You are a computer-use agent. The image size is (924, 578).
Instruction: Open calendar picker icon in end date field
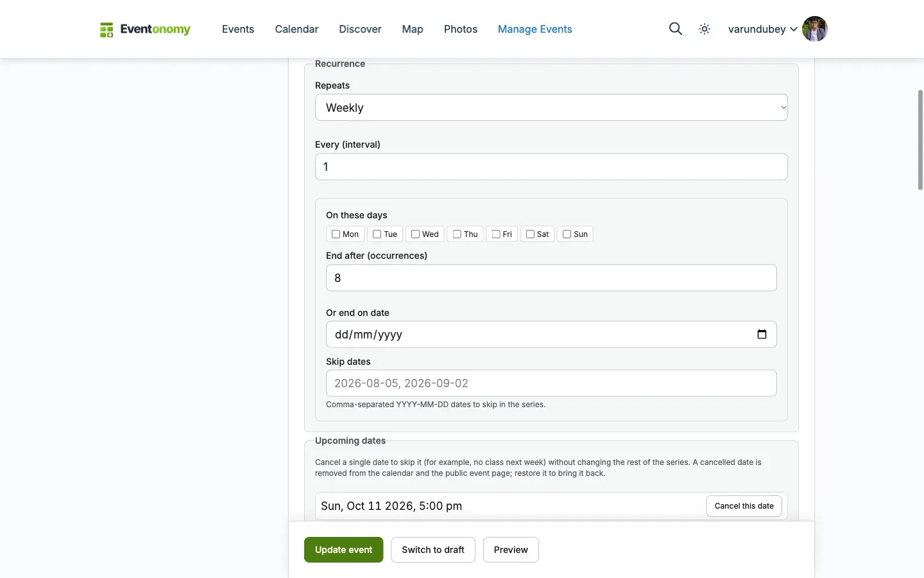point(762,334)
